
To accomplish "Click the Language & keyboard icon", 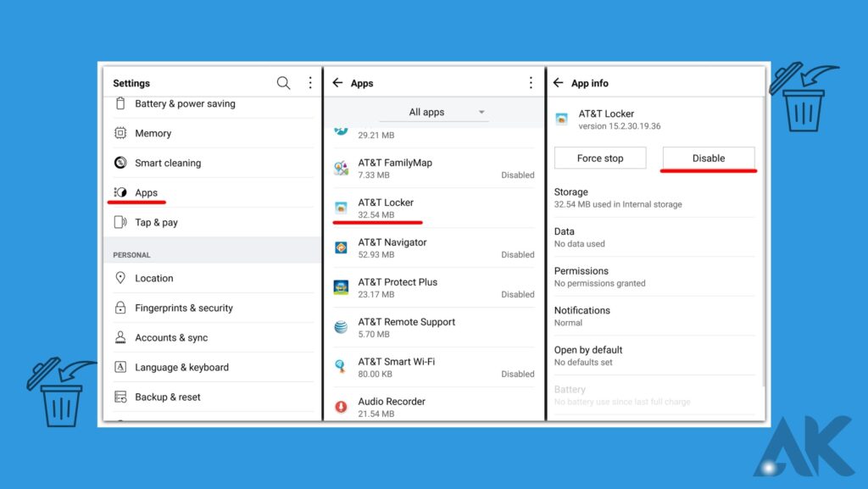I will 120,367.
